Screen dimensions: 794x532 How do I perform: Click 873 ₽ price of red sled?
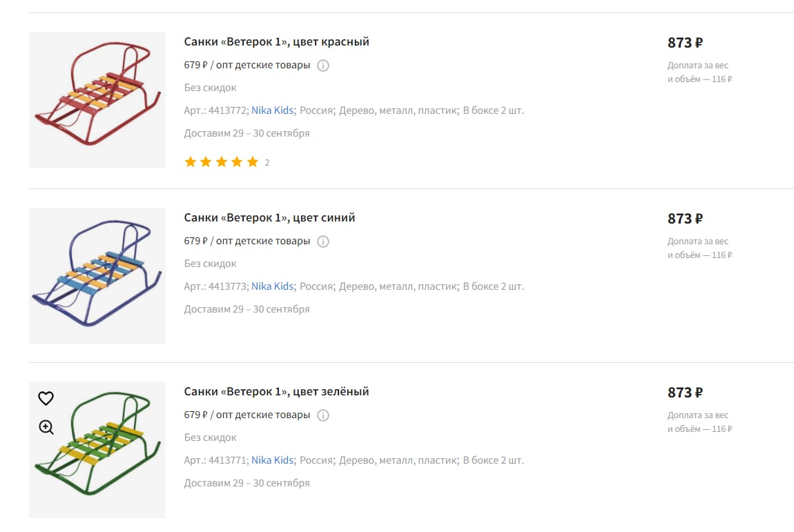[x=685, y=43]
